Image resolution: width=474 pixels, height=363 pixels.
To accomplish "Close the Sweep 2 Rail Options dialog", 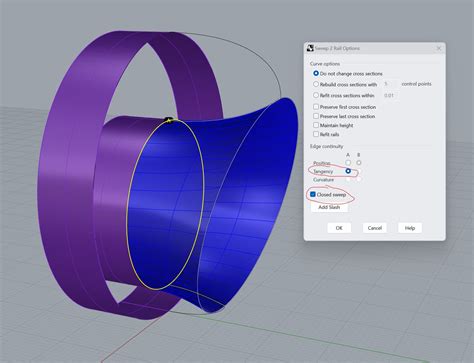I will pyautogui.click(x=439, y=48).
